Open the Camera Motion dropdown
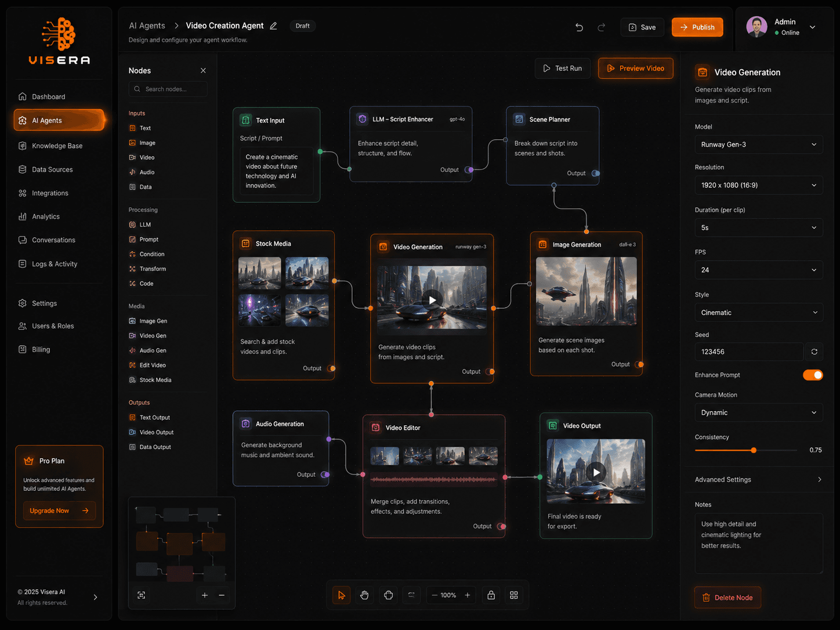This screenshot has width=840, height=630. click(x=759, y=412)
